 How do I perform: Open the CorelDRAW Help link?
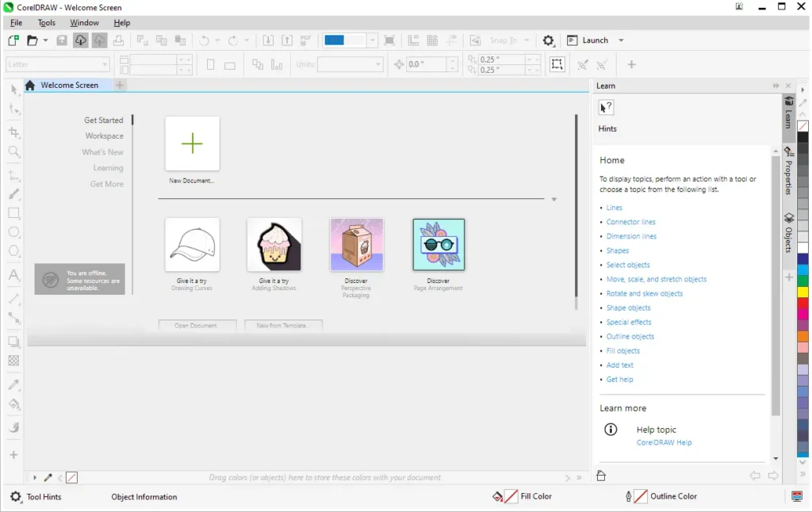click(x=664, y=442)
